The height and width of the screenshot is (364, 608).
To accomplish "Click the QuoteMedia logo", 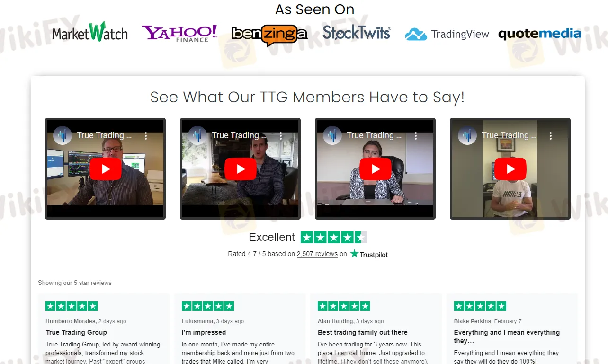I will point(540,34).
